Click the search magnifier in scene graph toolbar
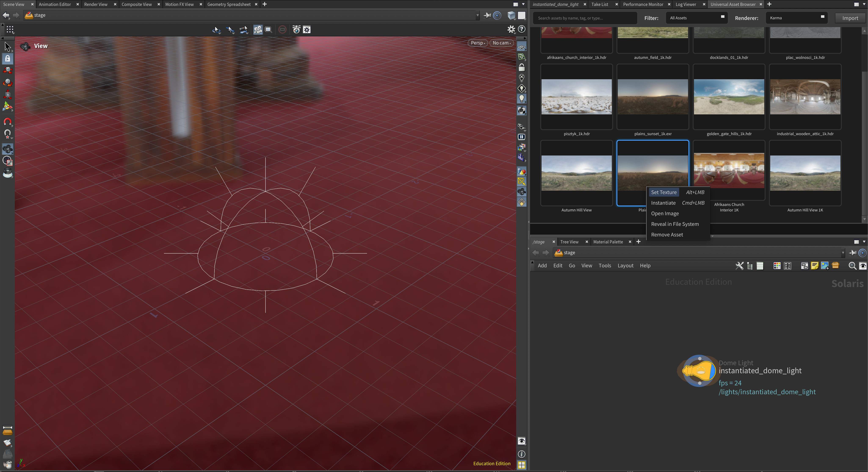868x472 pixels. tap(853, 266)
